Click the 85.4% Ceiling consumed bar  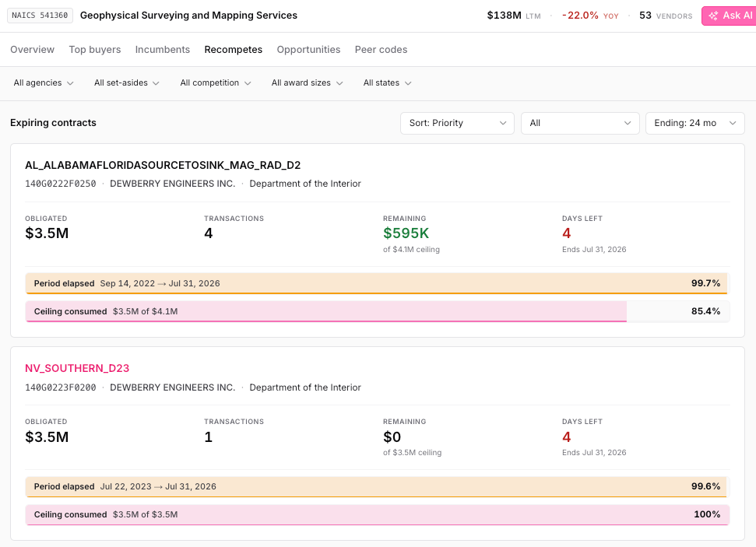(378, 311)
